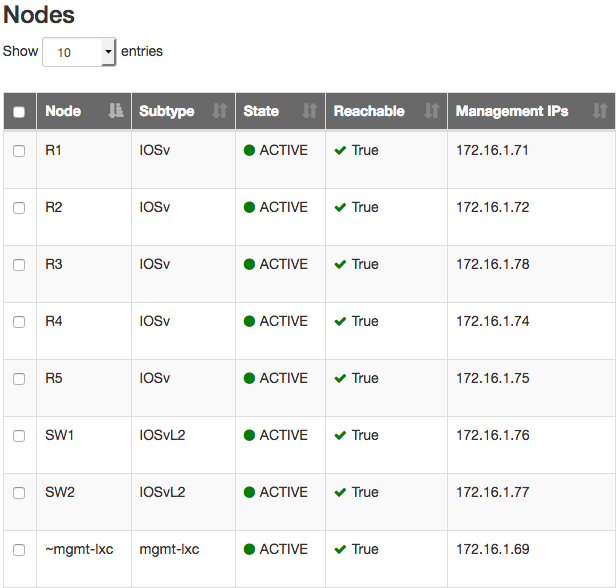Viewport: 616px width, 588px height.
Task: Check the R1 node checkbox
Action: coord(19,151)
